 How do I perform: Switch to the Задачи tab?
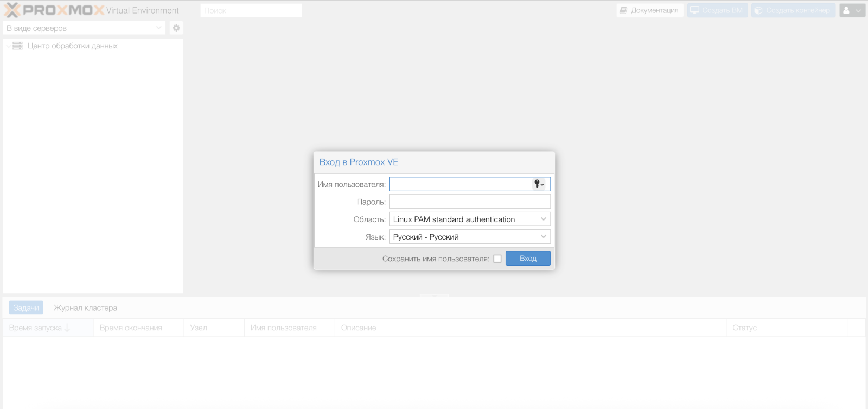[x=26, y=307]
